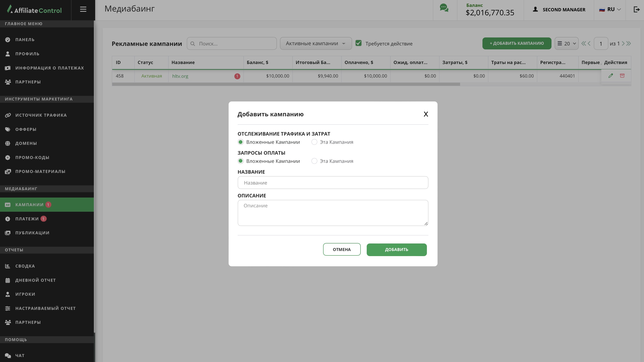Open the rows-per-page dropdown showing 20
The image size is (644, 362).
pyautogui.click(x=566, y=44)
